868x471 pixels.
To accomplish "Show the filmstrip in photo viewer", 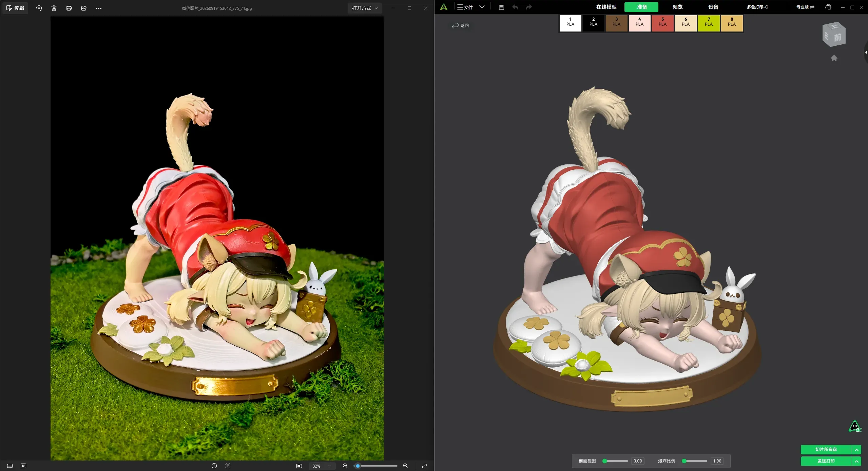I will point(10,466).
